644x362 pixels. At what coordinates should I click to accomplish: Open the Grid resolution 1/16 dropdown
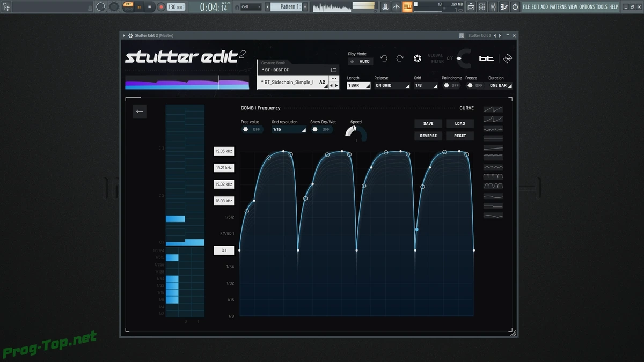click(289, 129)
